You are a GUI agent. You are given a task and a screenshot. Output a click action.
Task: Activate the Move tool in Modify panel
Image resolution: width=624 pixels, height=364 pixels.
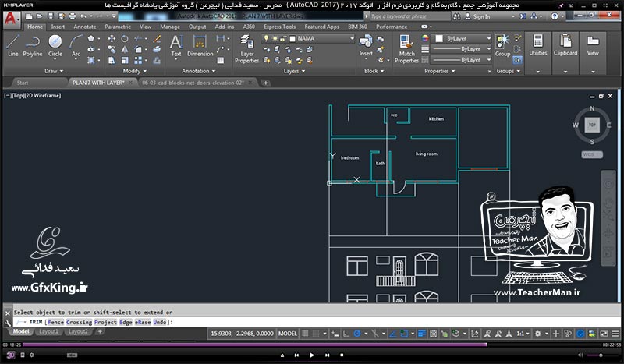coord(112,39)
